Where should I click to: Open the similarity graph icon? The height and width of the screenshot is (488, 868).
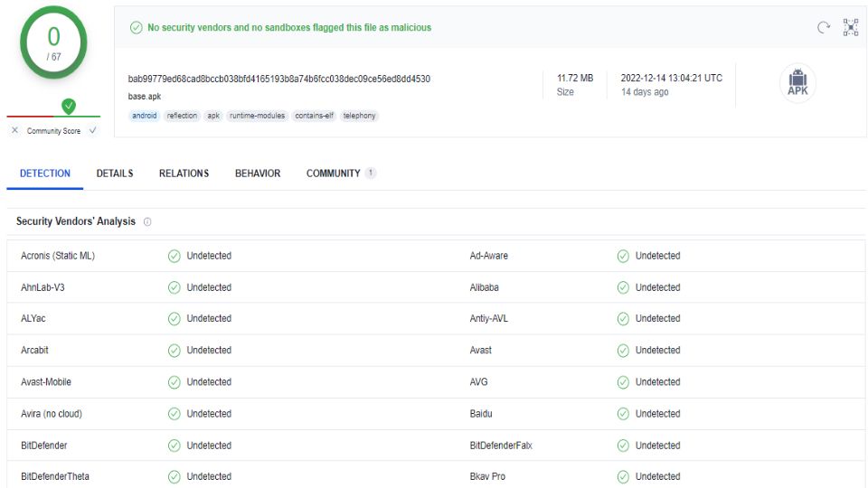[851, 27]
